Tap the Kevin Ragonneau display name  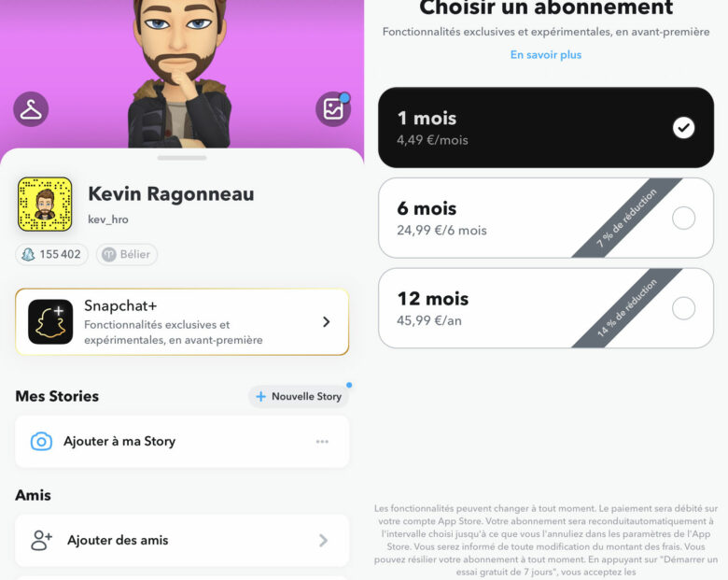(172, 194)
